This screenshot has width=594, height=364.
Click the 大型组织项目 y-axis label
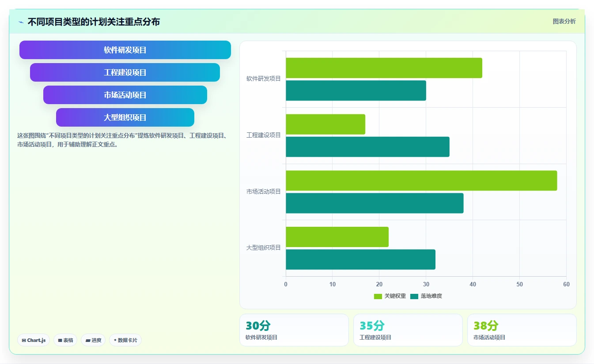coord(264,248)
